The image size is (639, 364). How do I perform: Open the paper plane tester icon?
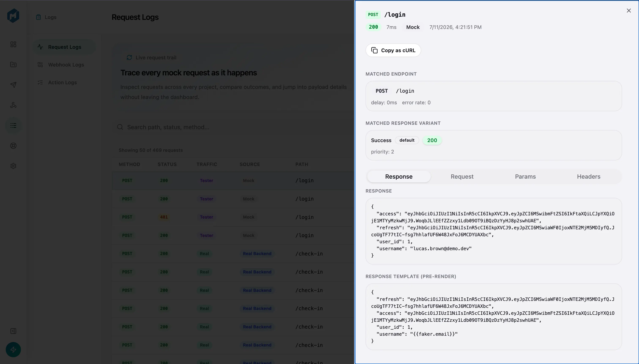(x=13, y=85)
